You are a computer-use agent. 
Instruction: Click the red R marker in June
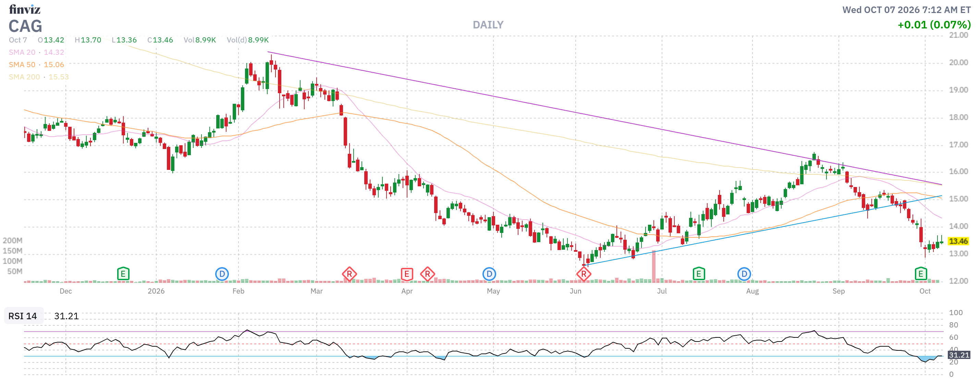[x=584, y=274]
